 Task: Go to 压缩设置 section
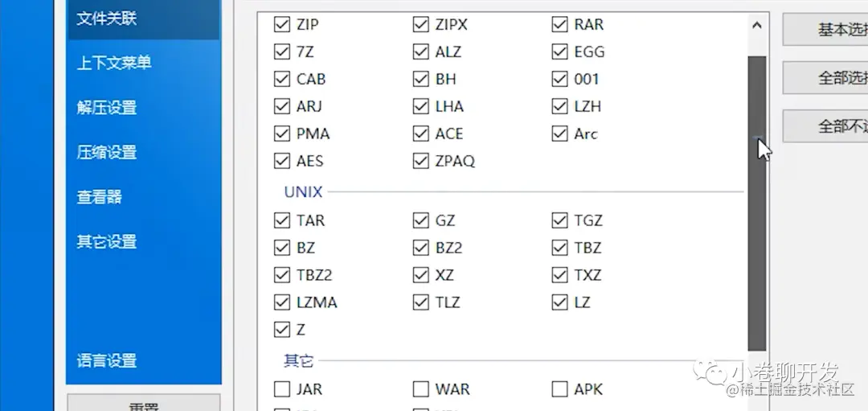[107, 153]
